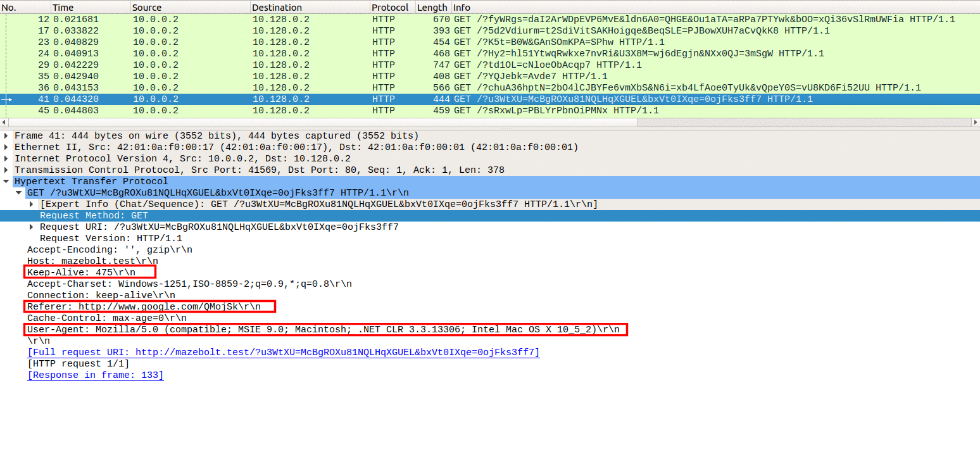Select packet 24 at time 0.040913
Image resolution: width=980 pixels, height=464 pixels.
point(490,54)
